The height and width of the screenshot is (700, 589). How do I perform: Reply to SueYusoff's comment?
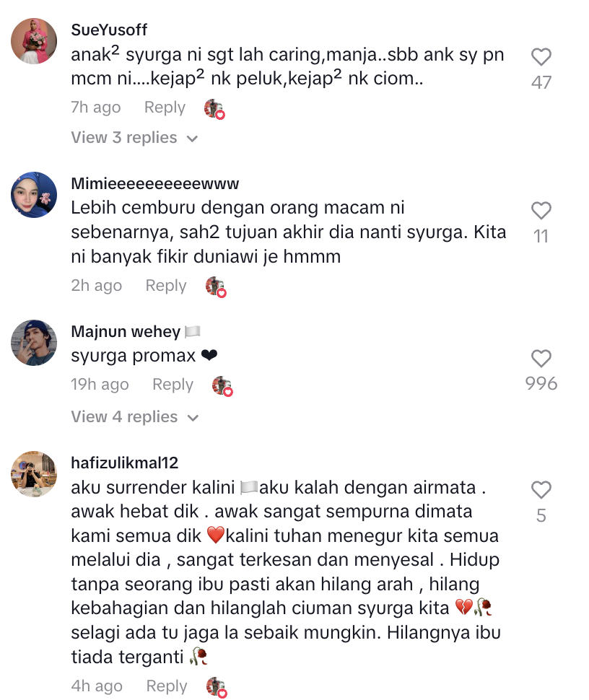tap(165, 107)
